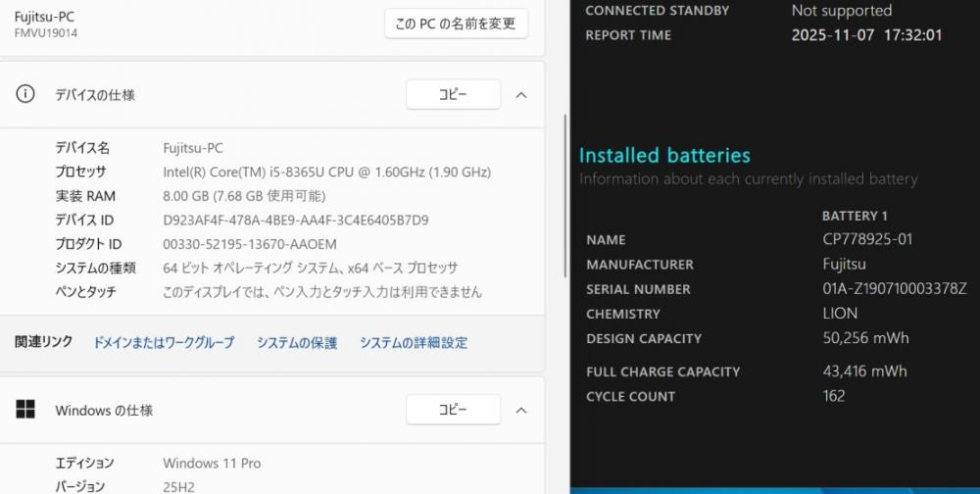Click the full charge capacity value

[x=864, y=371]
